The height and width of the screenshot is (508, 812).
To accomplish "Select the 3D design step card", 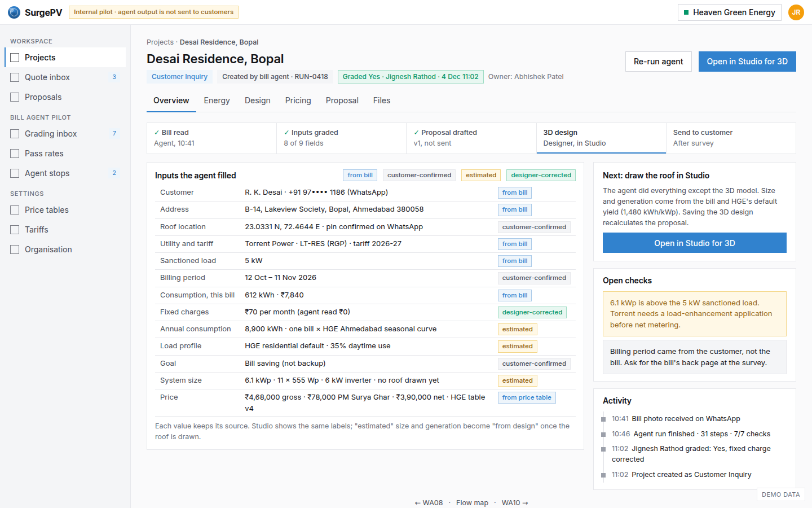I will (601, 138).
